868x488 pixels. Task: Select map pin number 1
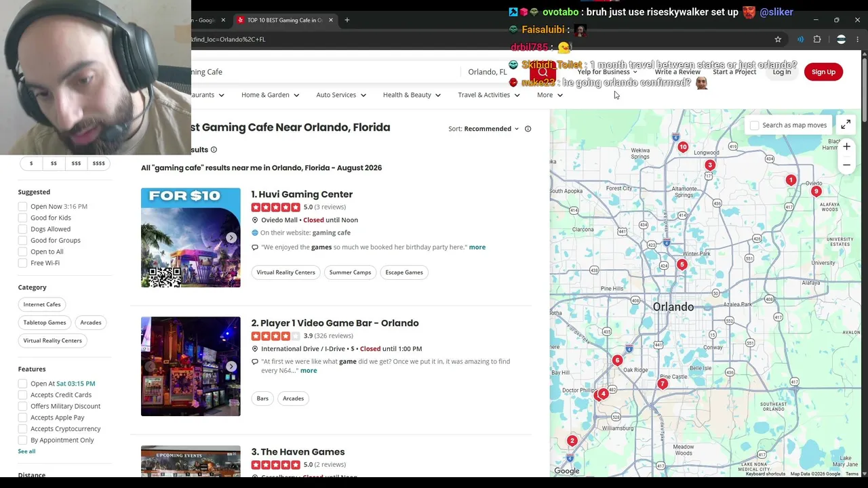click(791, 180)
